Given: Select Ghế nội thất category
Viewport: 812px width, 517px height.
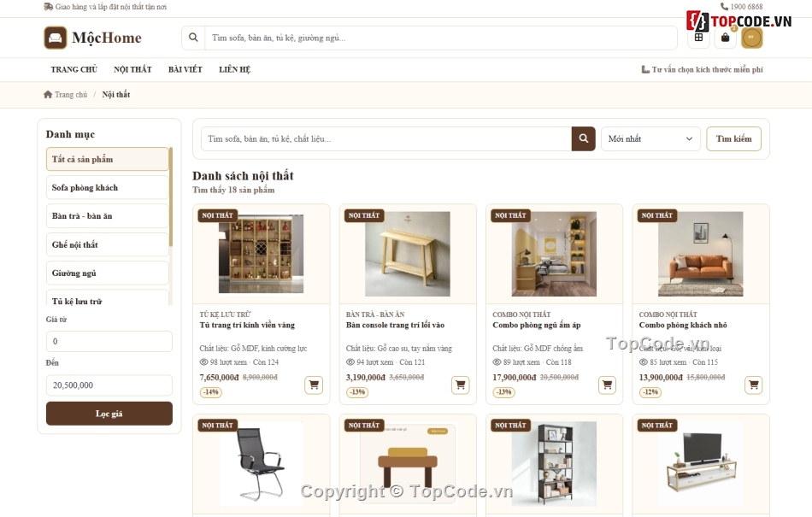Looking at the screenshot, I should pos(107,244).
